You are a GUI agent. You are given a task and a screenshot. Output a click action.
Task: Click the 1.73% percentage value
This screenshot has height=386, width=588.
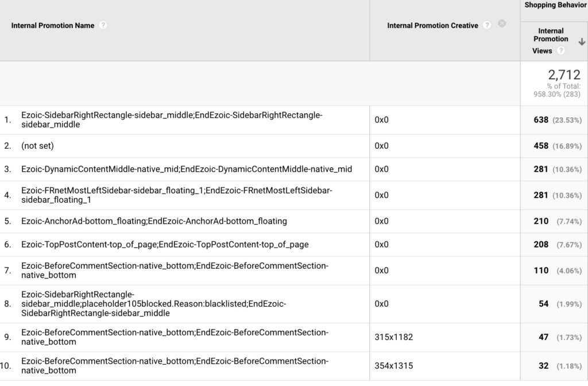click(x=569, y=337)
